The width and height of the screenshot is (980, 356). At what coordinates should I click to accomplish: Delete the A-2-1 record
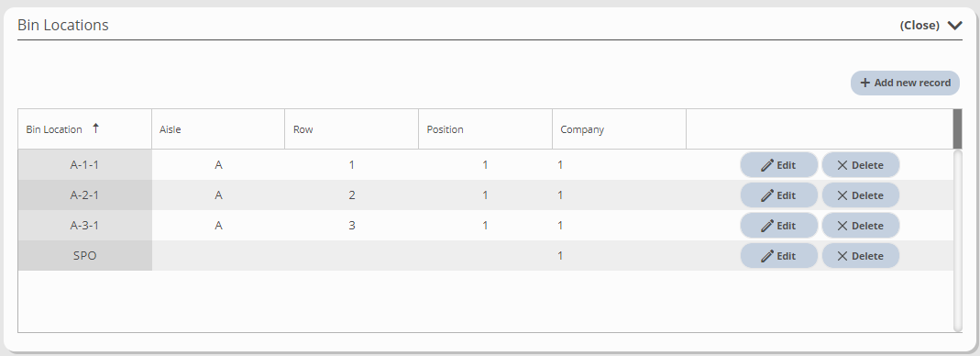860,195
